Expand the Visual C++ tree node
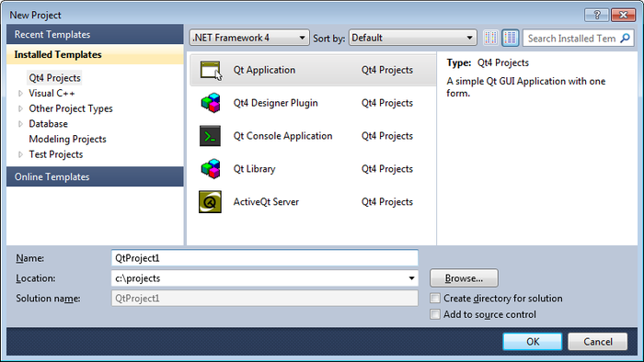644x362 pixels. click(x=20, y=94)
